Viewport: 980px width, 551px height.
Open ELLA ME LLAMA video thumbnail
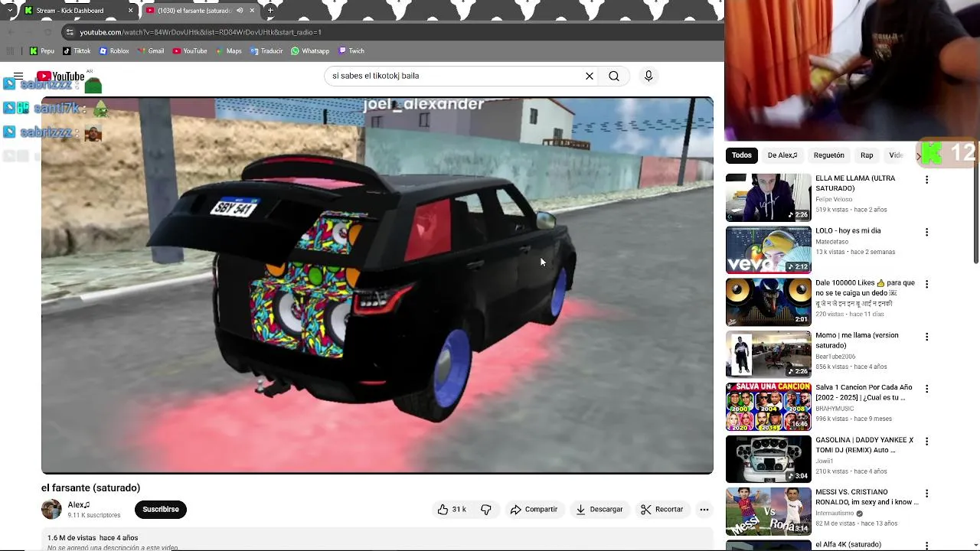[x=769, y=197]
